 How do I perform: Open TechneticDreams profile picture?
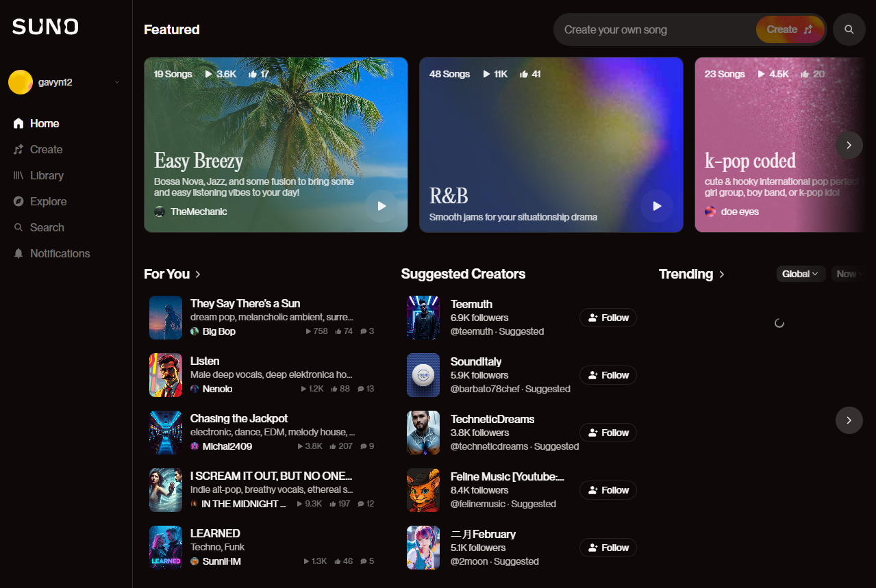pos(423,433)
